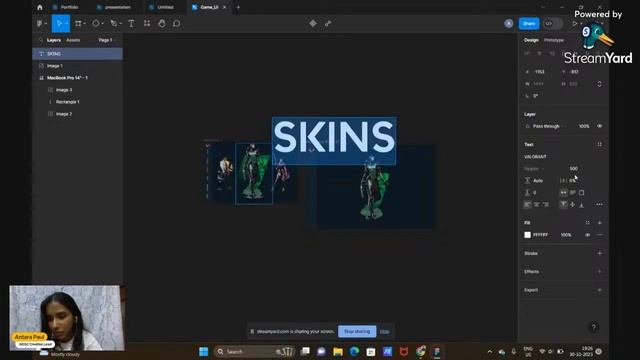Switch to the Untitled file tab
Image resolution: width=640 pixels, height=360 pixels.
coord(162,7)
